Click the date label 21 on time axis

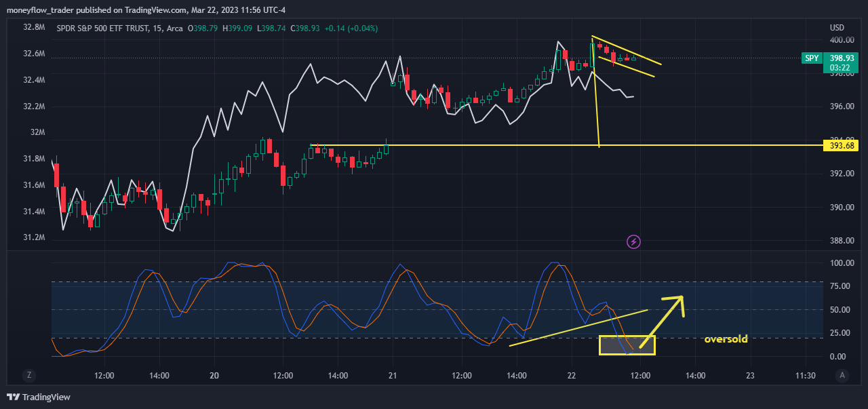393,375
